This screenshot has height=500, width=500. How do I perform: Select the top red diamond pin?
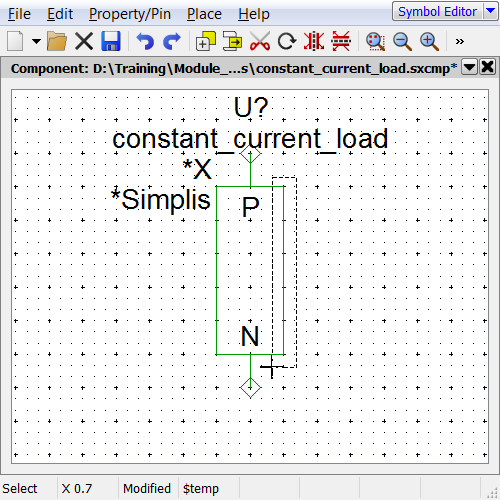pyautogui.click(x=250, y=154)
